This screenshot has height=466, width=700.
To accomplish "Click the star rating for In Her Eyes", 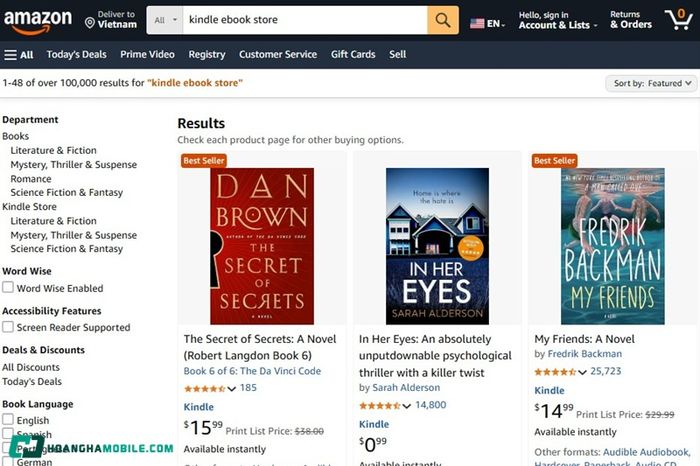I will [x=380, y=405].
